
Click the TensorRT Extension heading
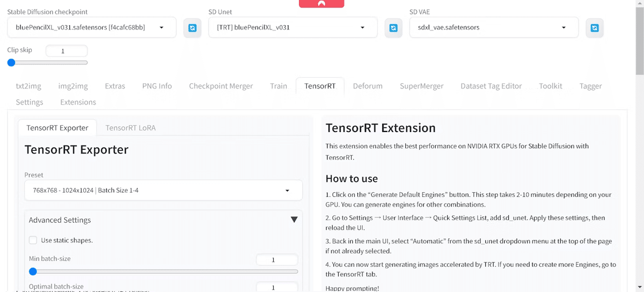(x=380, y=128)
